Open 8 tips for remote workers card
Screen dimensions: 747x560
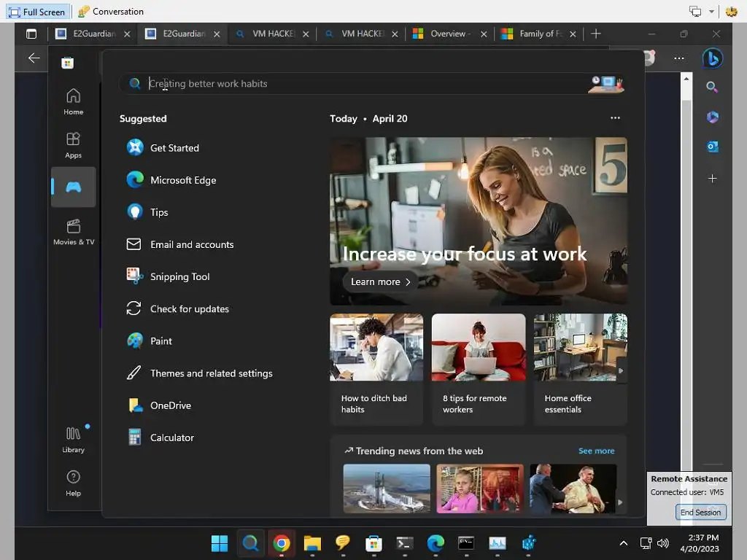click(x=479, y=369)
